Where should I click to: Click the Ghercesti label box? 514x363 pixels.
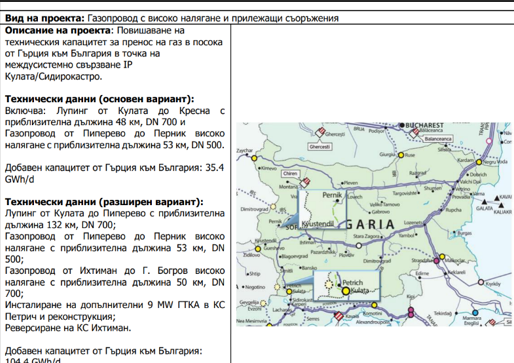320,147
